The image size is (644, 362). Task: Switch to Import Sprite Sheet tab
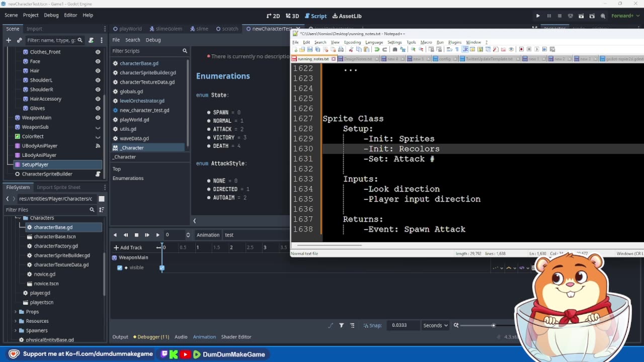tap(58, 187)
